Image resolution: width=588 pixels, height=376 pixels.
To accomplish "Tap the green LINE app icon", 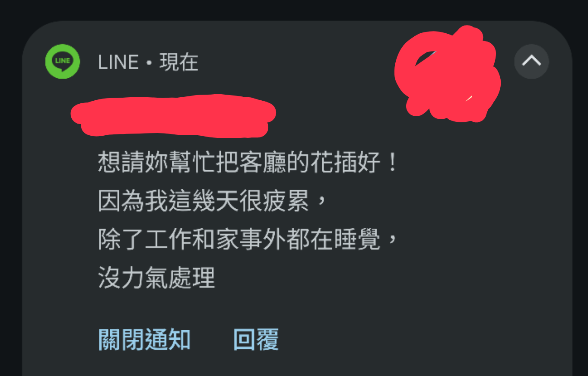I will click(63, 61).
